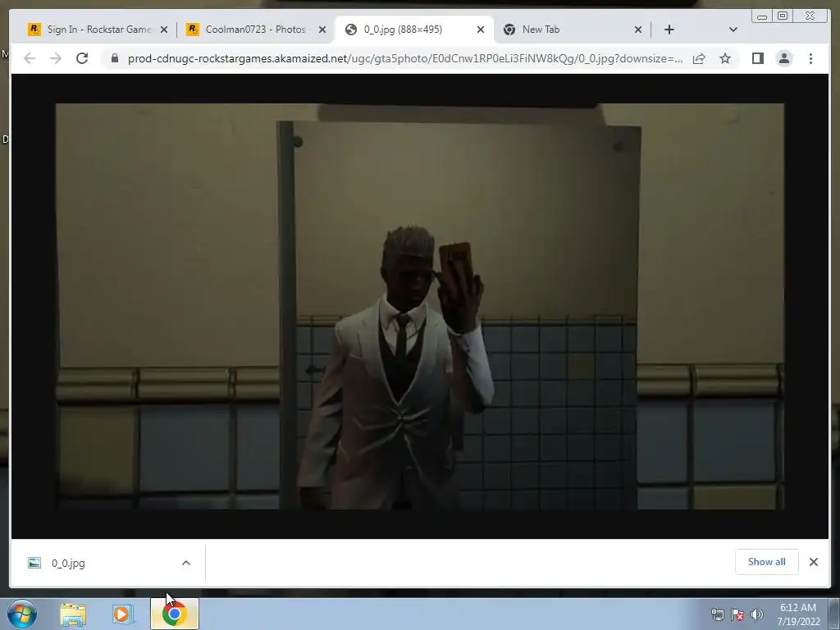The width and height of the screenshot is (840, 630).
Task: Bookmark this page with star icon
Action: click(725, 58)
